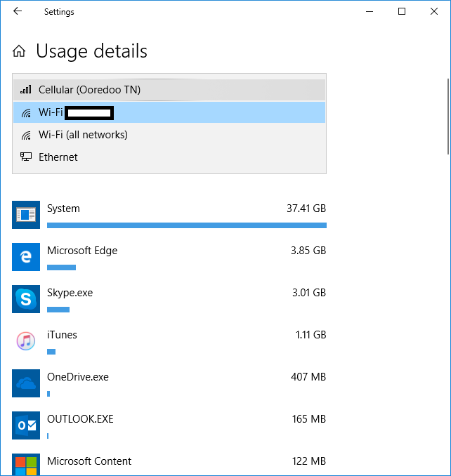Click the 3.85 GB value
The width and height of the screenshot is (451, 476).
pyautogui.click(x=308, y=251)
